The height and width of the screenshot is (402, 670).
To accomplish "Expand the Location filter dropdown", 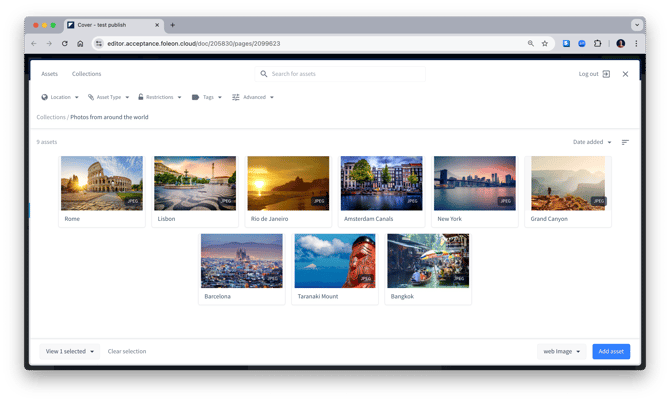I will pos(60,97).
